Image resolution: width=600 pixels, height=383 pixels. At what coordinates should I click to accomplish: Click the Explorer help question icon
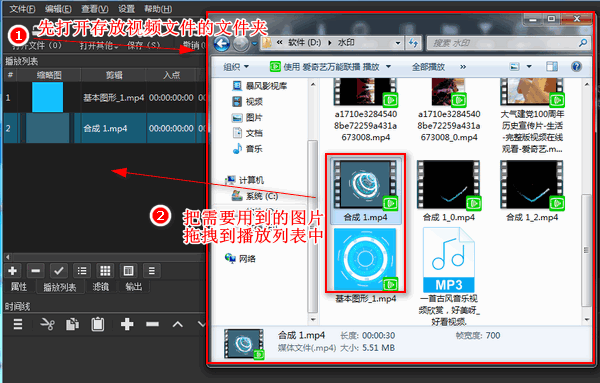click(x=576, y=67)
